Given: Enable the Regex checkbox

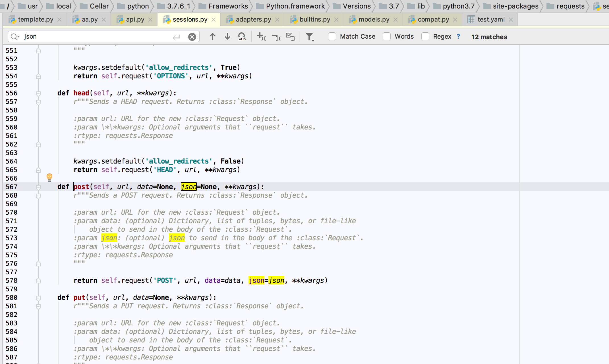Looking at the screenshot, I should click(x=425, y=36).
